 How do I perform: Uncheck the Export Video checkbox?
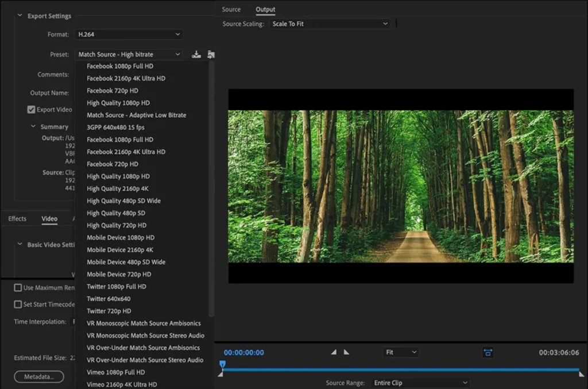click(x=30, y=109)
